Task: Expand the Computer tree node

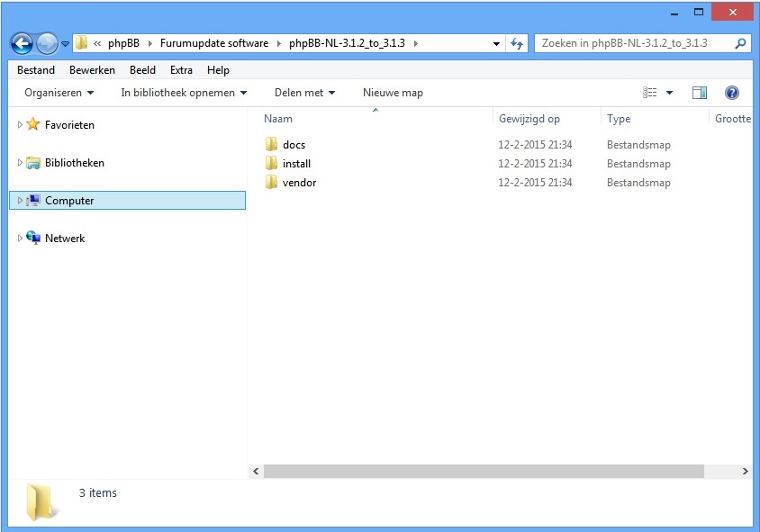Action: (20, 200)
